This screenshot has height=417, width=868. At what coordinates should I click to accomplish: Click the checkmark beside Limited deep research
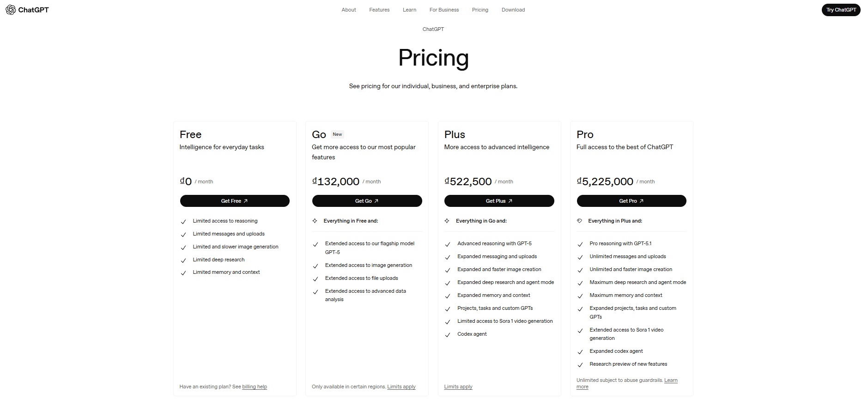[184, 260]
